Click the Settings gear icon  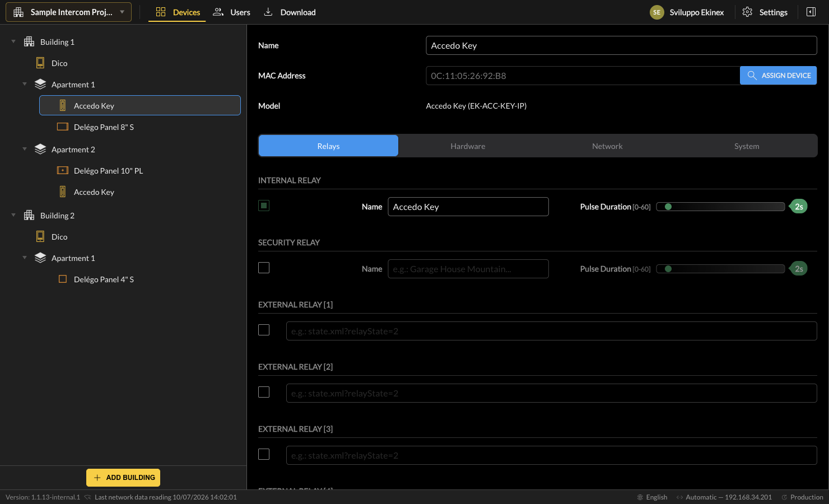point(747,12)
